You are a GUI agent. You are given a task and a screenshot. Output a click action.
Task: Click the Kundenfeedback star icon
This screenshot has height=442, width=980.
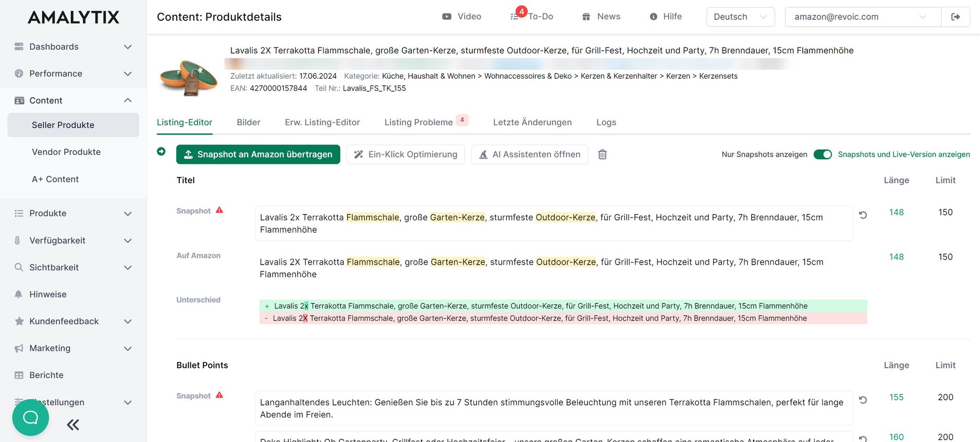(x=19, y=321)
